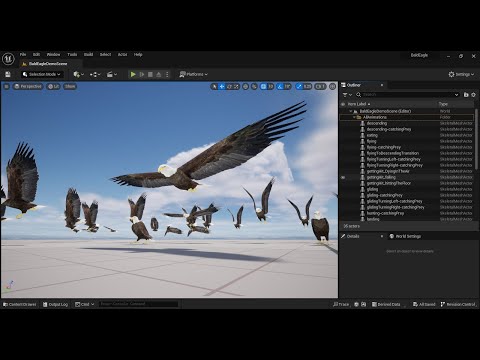Viewport: 480px width, 360px height.
Task: Open the Actor menu
Action: coord(122,54)
